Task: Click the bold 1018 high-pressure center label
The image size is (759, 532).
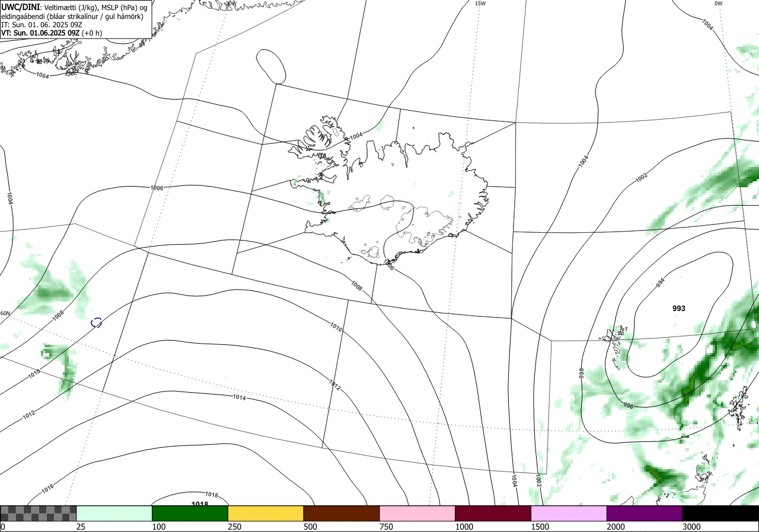Action: click(x=200, y=504)
